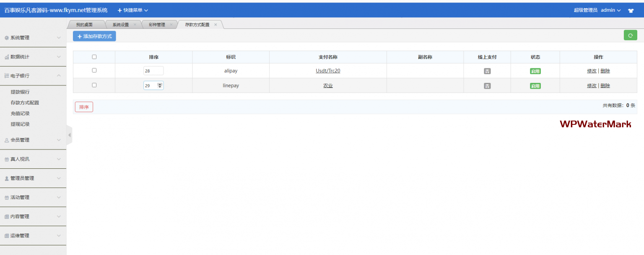
Task: Switch to the 彩种管理 tab
Action: point(157,25)
